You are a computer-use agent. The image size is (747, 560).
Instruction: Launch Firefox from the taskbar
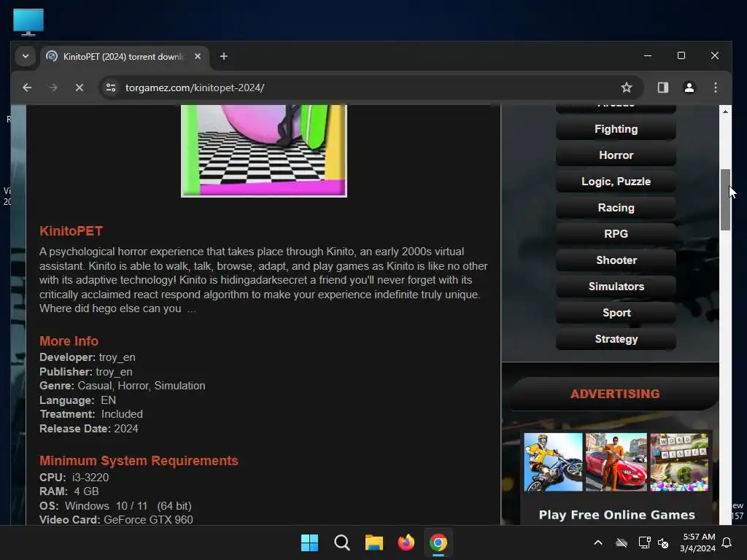click(x=406, y=542)
